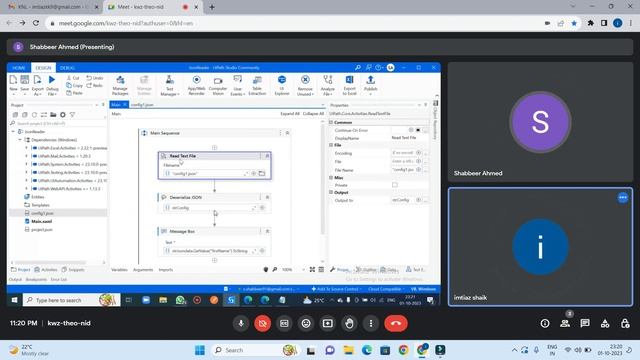The height and width of the screenshot is (360, 640).
Task: Leave the call with red button
Action: coord(396,323)
